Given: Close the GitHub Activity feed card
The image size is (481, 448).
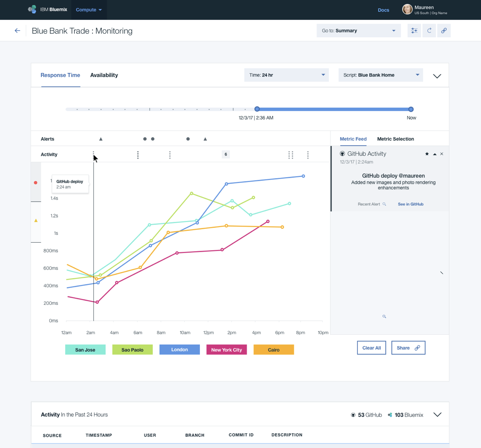Looking at the screenshot, I should (442, 154).
